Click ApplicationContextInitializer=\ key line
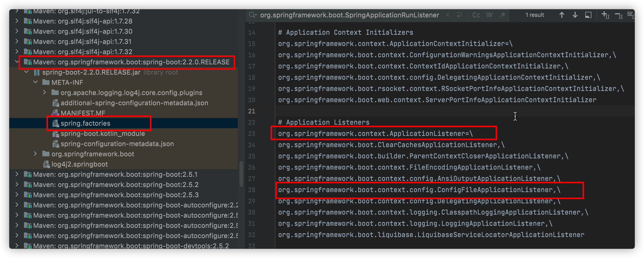This screenshot has width=644, height=258. coord(395,44)
